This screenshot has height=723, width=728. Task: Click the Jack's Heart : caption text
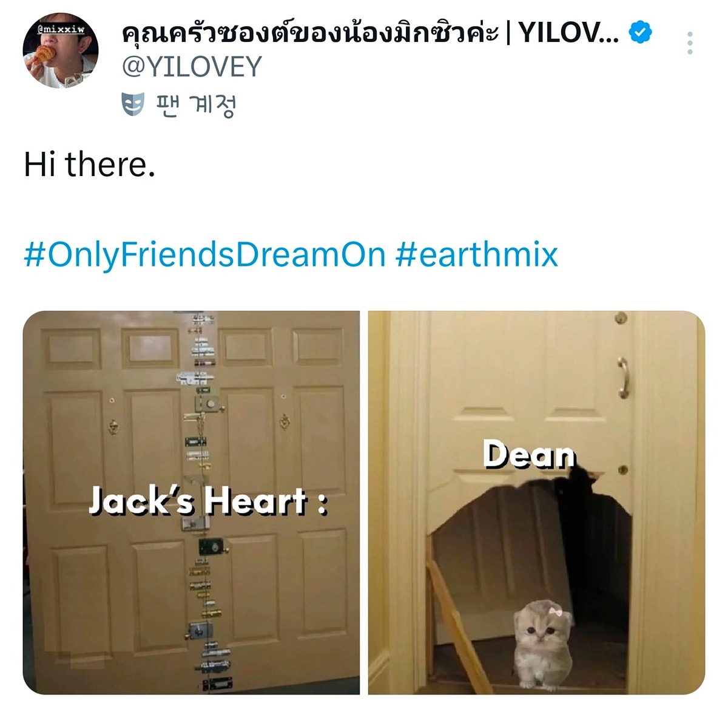[x=209, y=502]
